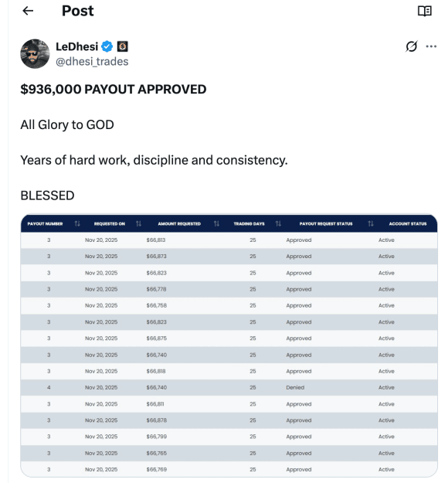Sort by Trading Days column arrows

click(278, 223)
